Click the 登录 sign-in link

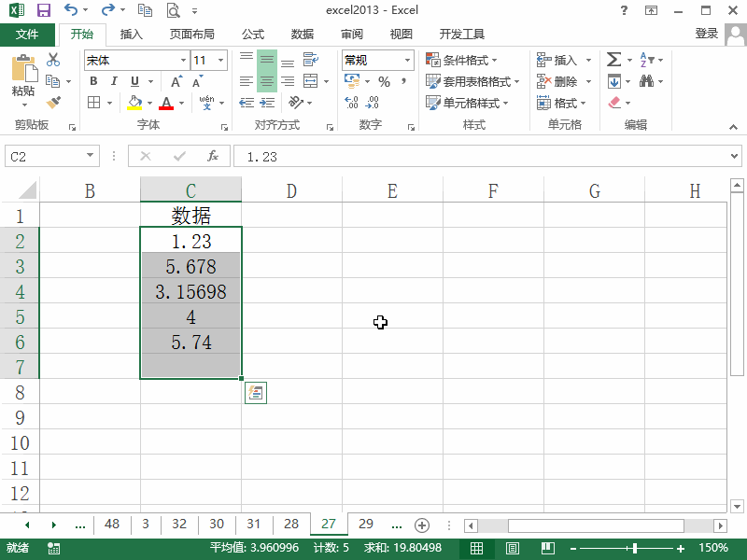[x=706, y=34]
